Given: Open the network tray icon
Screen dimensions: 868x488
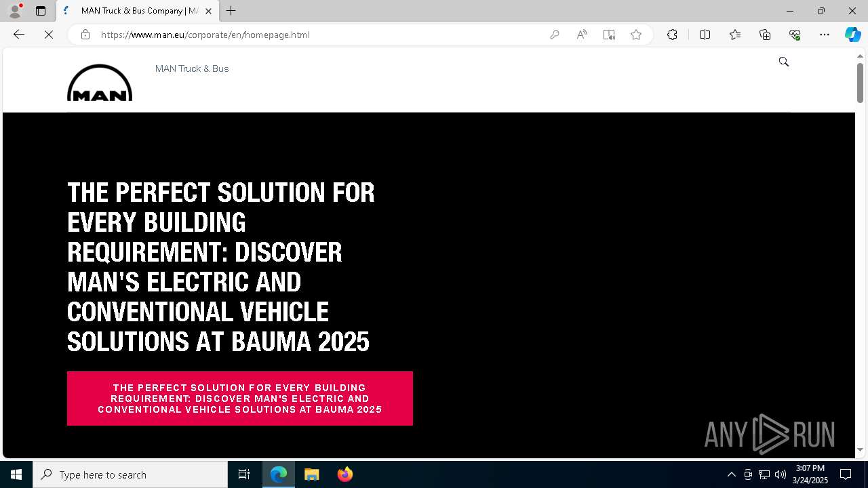Looking at the screenshot, I should coord(764,474).
